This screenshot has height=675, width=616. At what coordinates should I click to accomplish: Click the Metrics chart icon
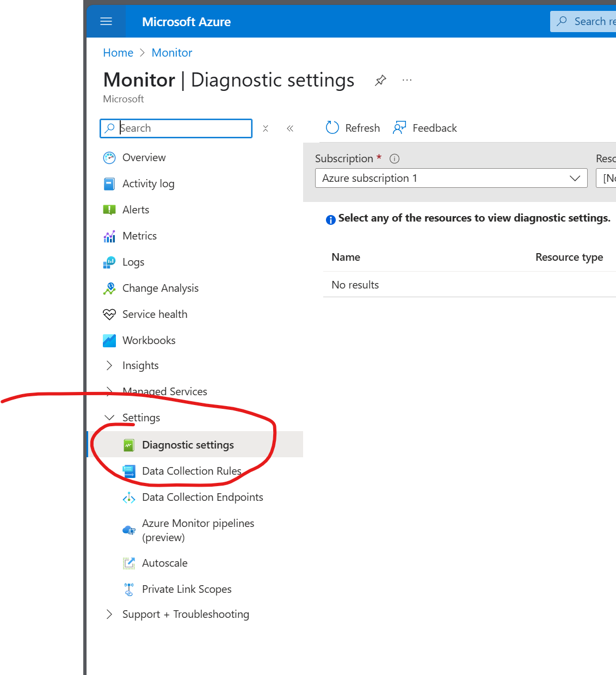click(109, 236)
